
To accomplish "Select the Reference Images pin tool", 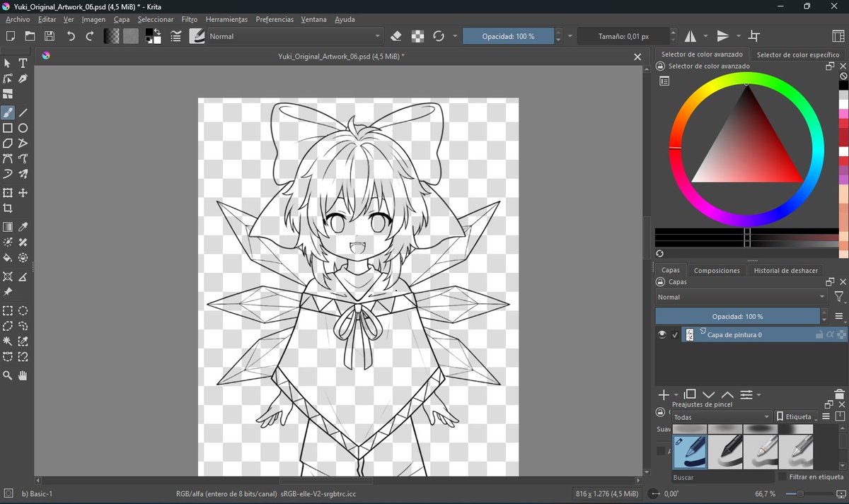I will 8,292.
